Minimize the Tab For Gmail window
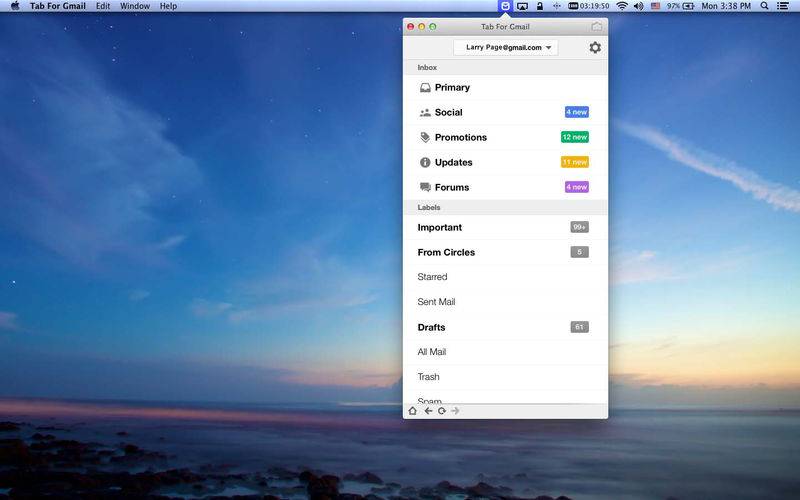 pyautogui.click(x=421, y=27)
